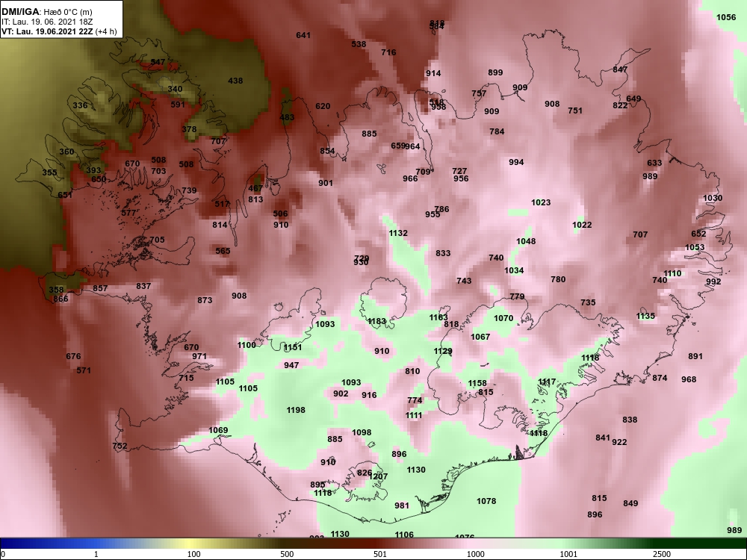Viewport: 747px width, 560px height.
Task: Click the 571 value label
Action: [x=84, y=370]
